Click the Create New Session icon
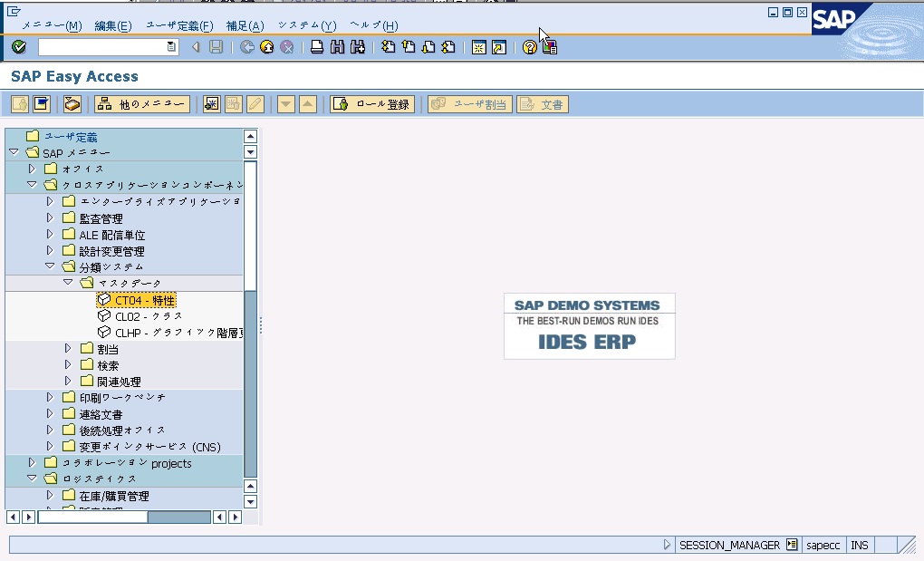This screenshot has width=924, height=561. 478,47
